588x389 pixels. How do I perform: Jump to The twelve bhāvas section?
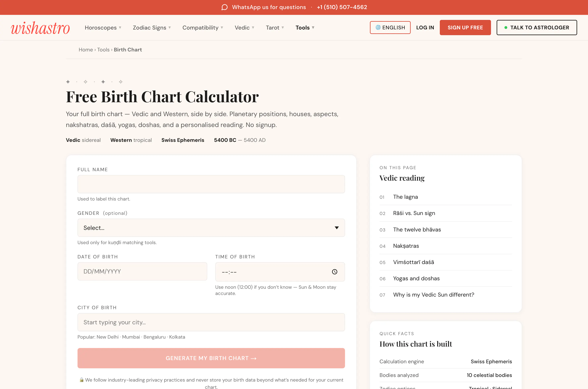click(445, 230)
